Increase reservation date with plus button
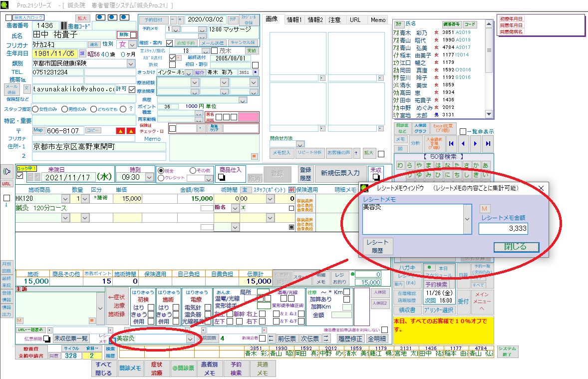This screenshot has width=588, height=379. pos(180,19)
